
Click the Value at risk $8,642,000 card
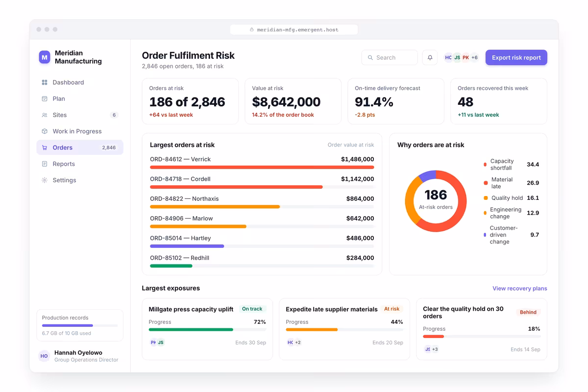pos(293,101)
